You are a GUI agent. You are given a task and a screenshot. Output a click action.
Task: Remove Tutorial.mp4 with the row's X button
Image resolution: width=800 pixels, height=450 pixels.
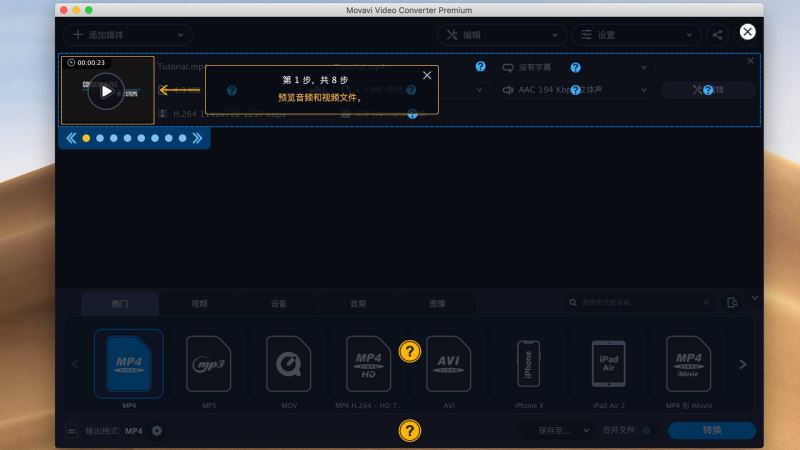[751, 61]
